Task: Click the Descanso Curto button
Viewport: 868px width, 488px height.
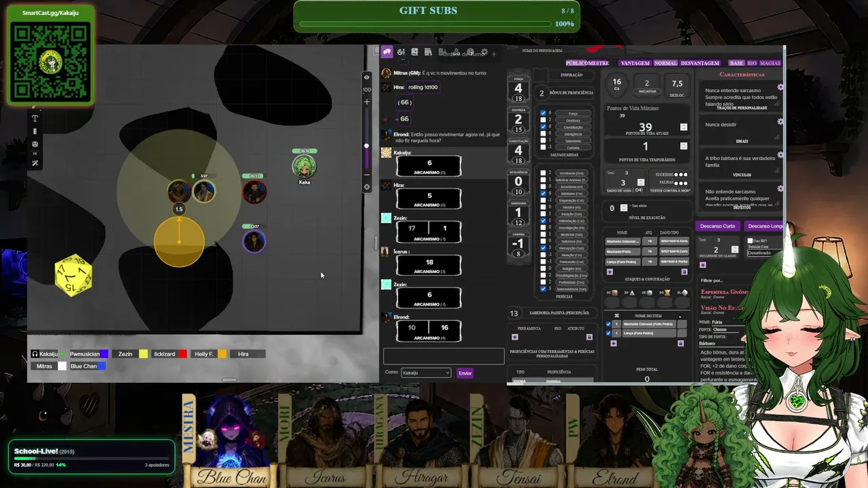Action: tap(717, 226)
